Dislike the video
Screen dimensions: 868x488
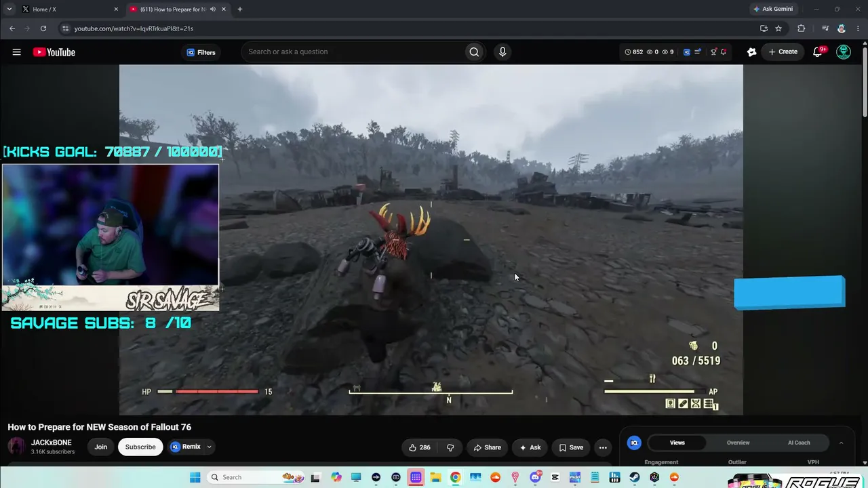coord(450,447)
